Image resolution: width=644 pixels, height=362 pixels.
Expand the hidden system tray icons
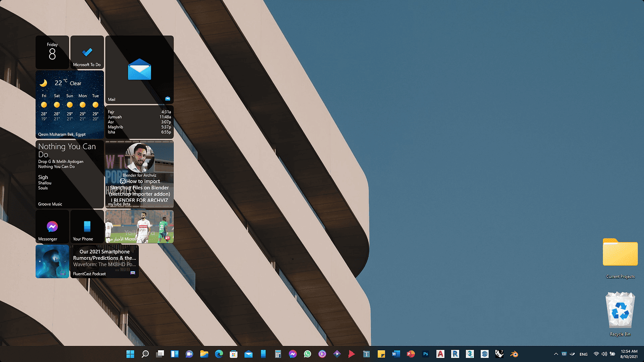pos(556,354)
